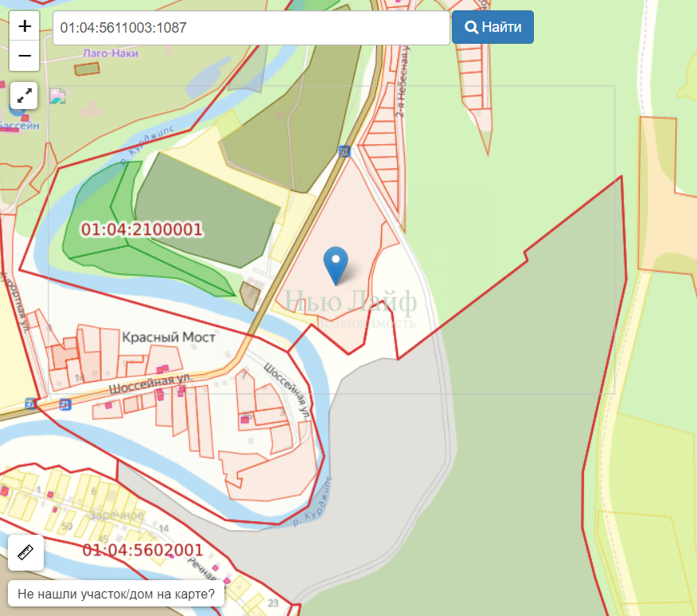The width and height of the screenshot is (697, 616).
Task: Click the blue location pin marker
Action: 337,265
